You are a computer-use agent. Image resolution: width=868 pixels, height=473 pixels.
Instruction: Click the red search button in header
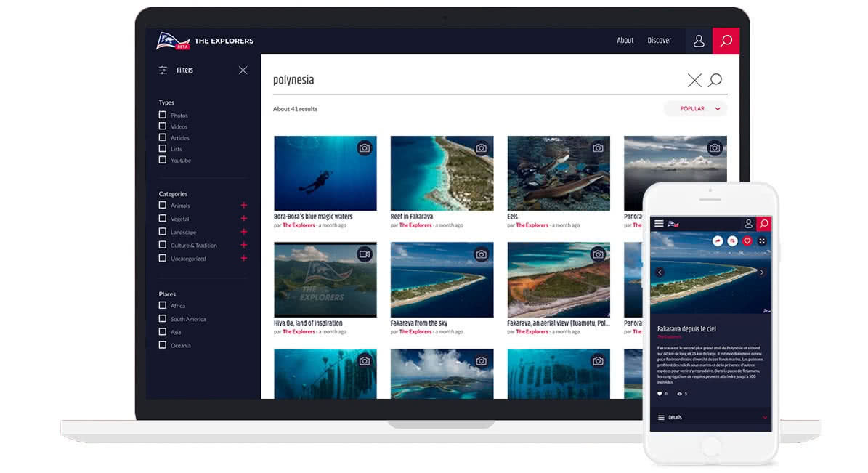pyautogui.click(x=726, y=41)
